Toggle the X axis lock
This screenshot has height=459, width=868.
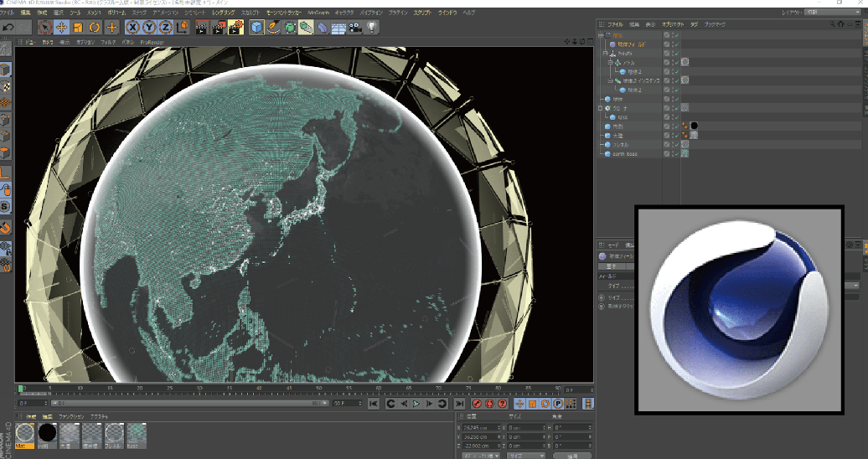tap(132, 27)
